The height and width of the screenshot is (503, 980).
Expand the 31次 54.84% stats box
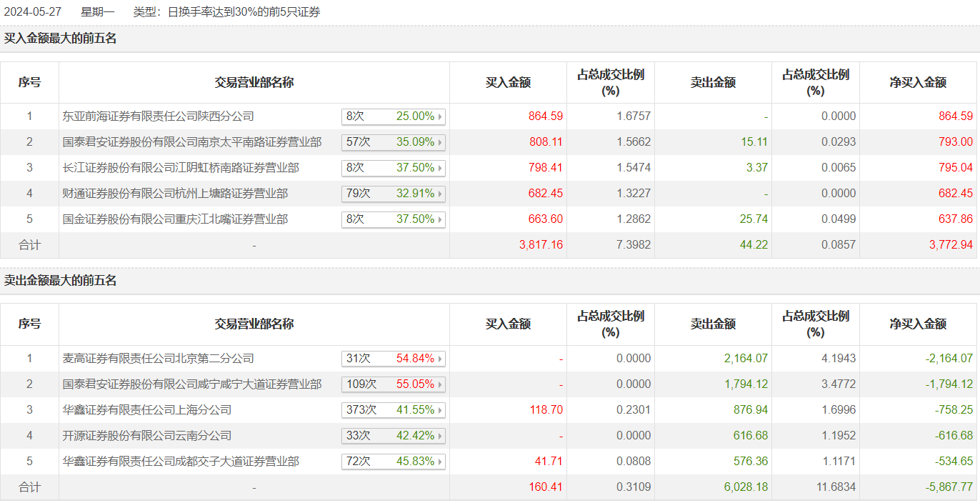click(394, 359)
